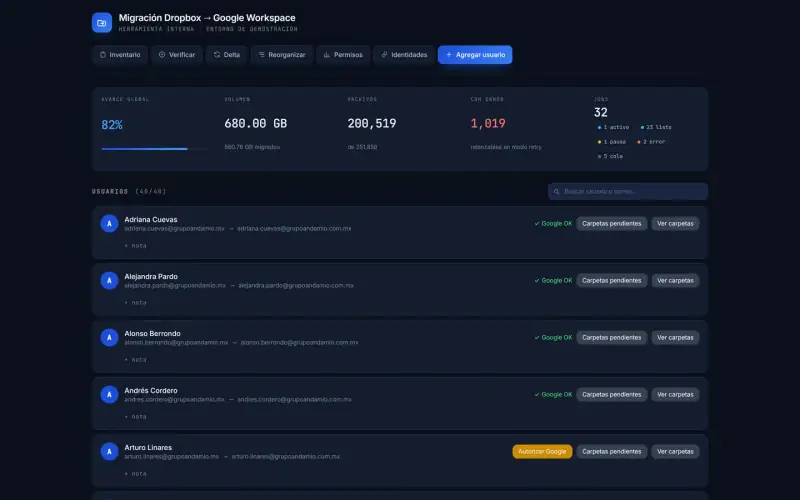Click the 2 error job status
This screenshot has width=800, height=500.
(x=651, y=142)
